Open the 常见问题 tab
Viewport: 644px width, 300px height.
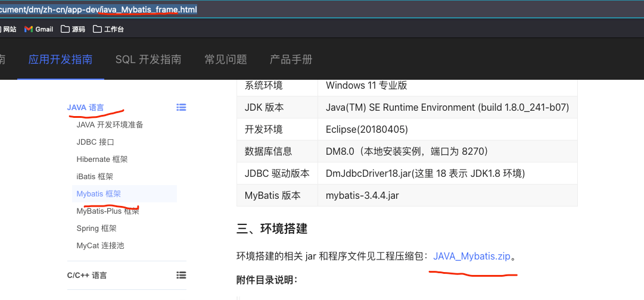pyautogui.click(x=225, y=60)
